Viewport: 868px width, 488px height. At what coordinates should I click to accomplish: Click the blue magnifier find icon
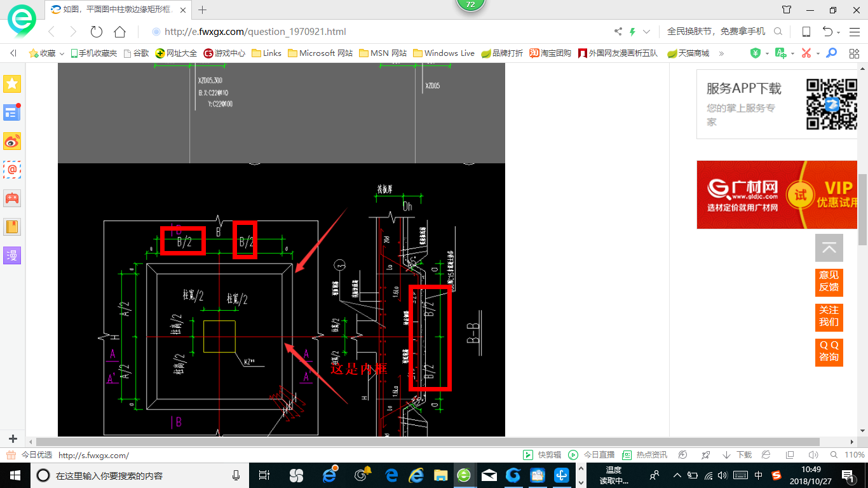[831, 53]
